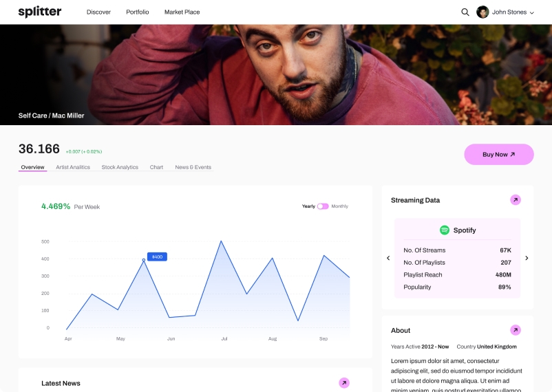The image size is (552, 392).
Task: Show previous streaming platform
Action: tap(388, 258)
